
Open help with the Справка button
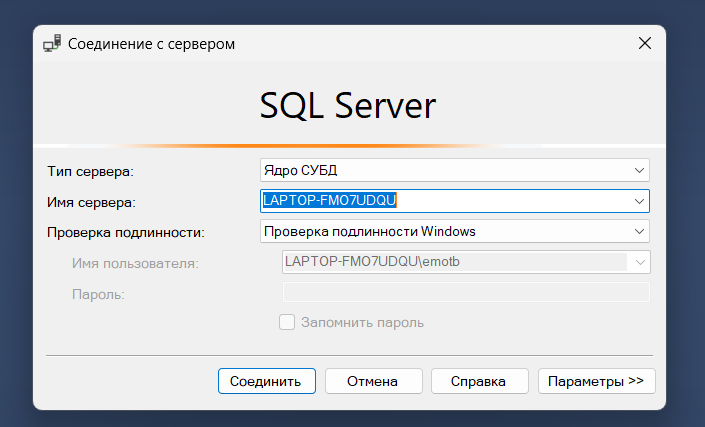[x=479, y=381]
